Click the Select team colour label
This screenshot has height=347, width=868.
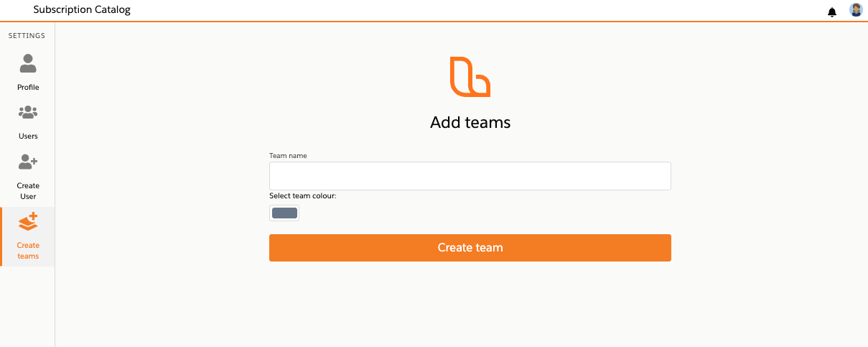point(303,195)
